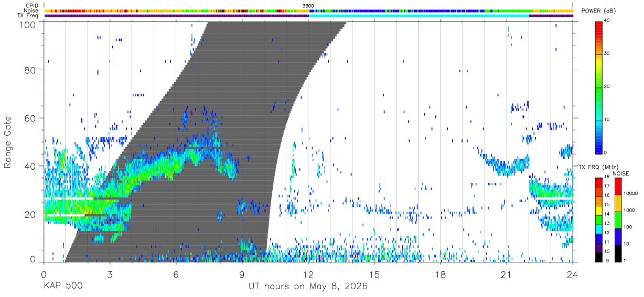Click the 1000 label on NOISE scale
The image size is (644, 297).
pos(629,211)
